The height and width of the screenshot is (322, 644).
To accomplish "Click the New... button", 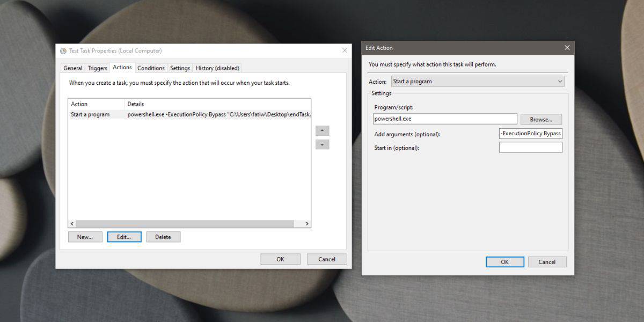I will tap(85, 237).
